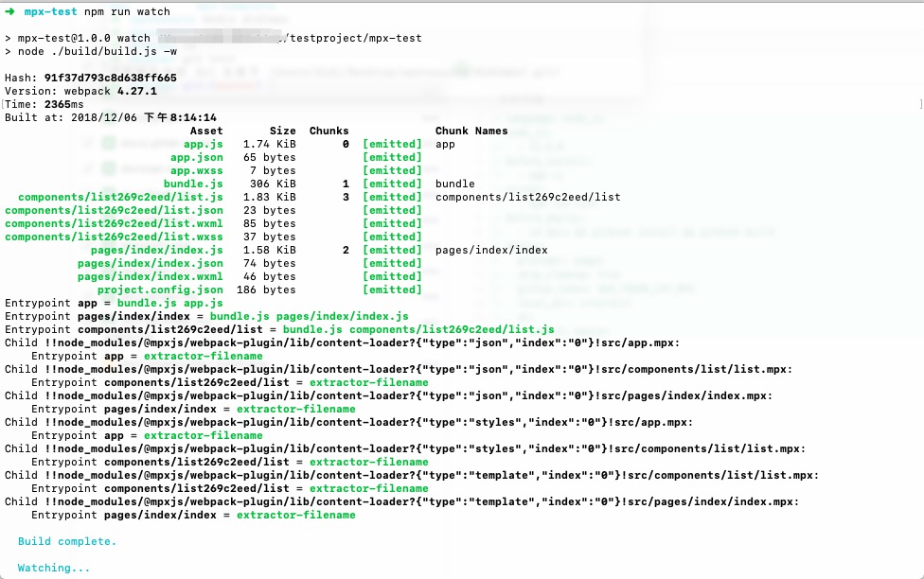The image size is (924, 579).
Task: Click the "Asset" column header
Action: [206, 131]
